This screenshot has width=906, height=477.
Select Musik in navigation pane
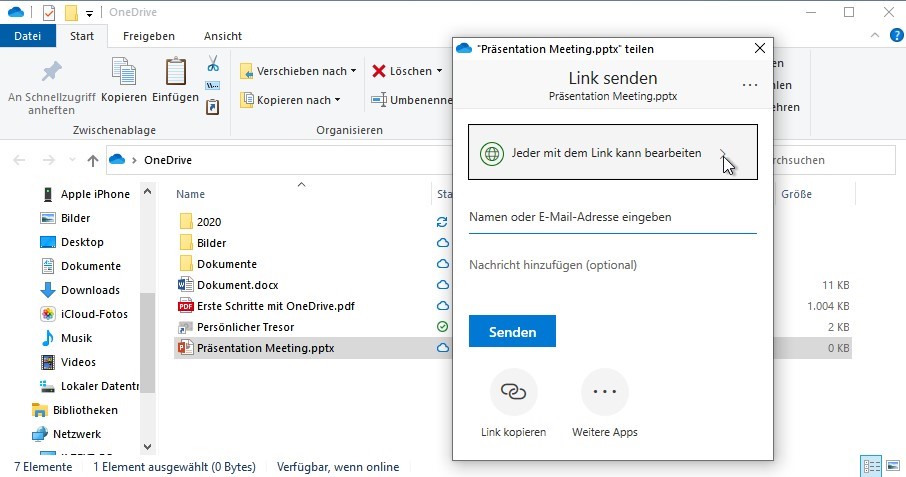66,338
